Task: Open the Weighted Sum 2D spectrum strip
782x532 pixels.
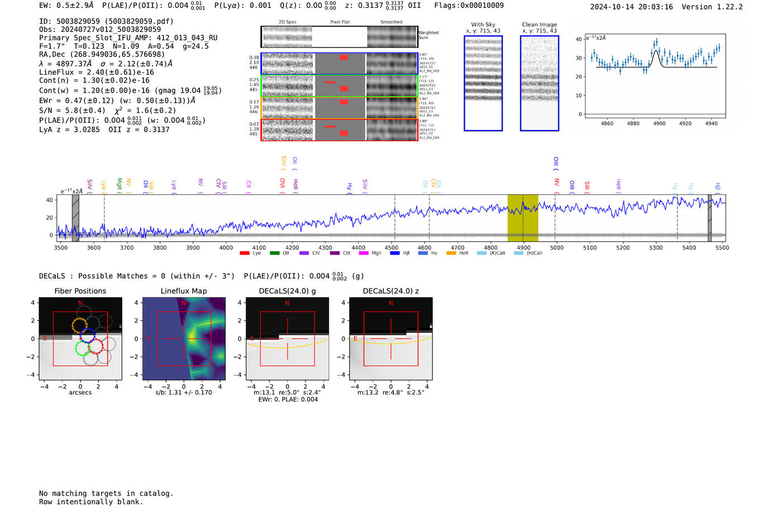Action: 339,37
